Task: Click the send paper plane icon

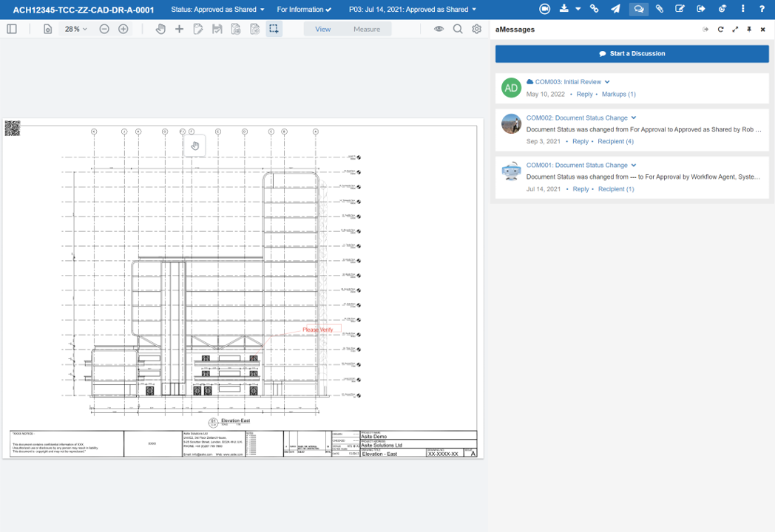Action: click(615, 8)
